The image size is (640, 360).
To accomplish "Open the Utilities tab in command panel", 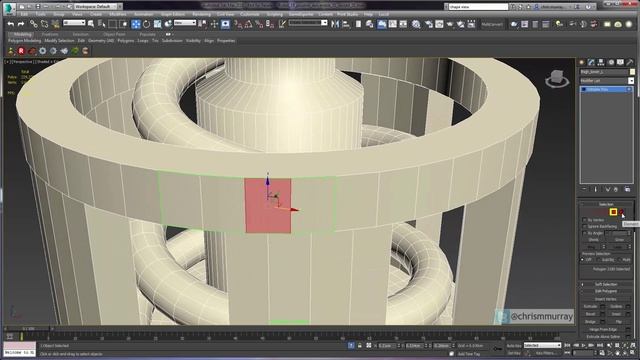I will point(630,62).
